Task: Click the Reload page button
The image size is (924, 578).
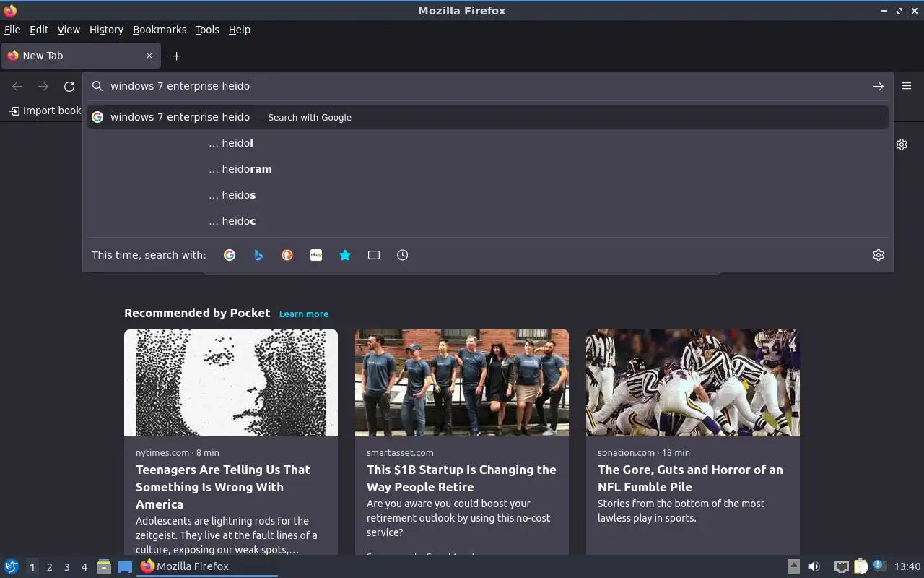Action: tap(69, 86)
